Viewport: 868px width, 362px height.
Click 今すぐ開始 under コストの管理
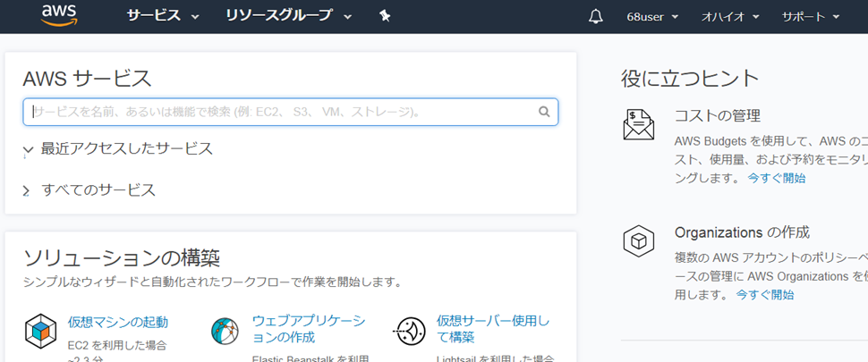(x=776, y=178)
